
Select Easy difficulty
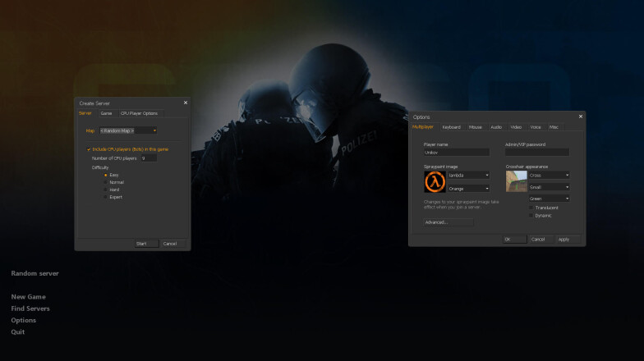(105, 176)
